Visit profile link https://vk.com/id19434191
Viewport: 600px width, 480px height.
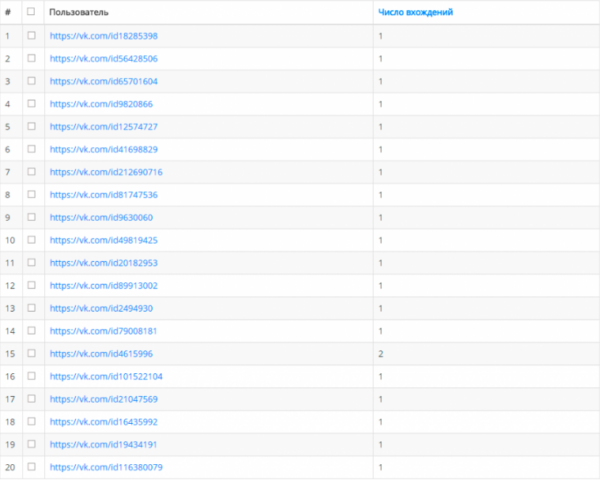[x=104, y=444]
